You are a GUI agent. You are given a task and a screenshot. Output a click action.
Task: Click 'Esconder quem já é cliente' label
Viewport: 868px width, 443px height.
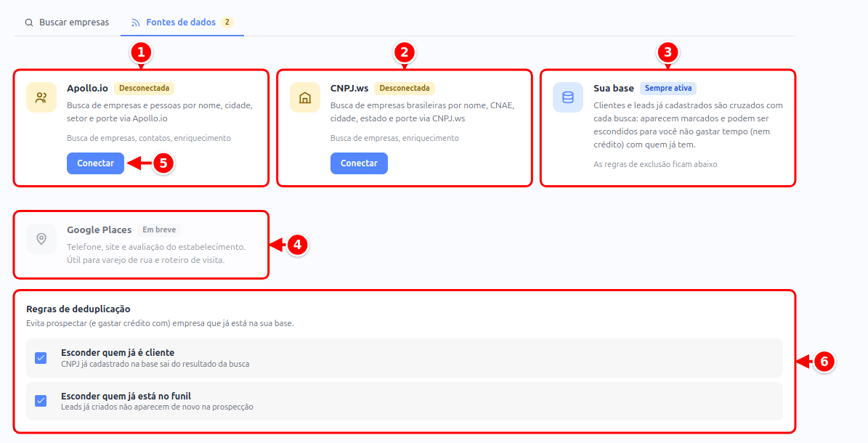coord(118,353)
